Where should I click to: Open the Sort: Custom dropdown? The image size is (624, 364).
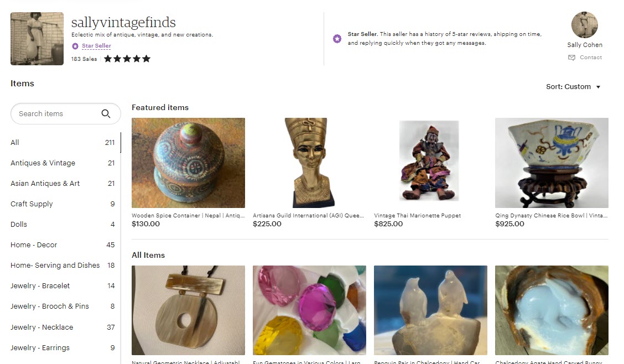click(573, 87)
